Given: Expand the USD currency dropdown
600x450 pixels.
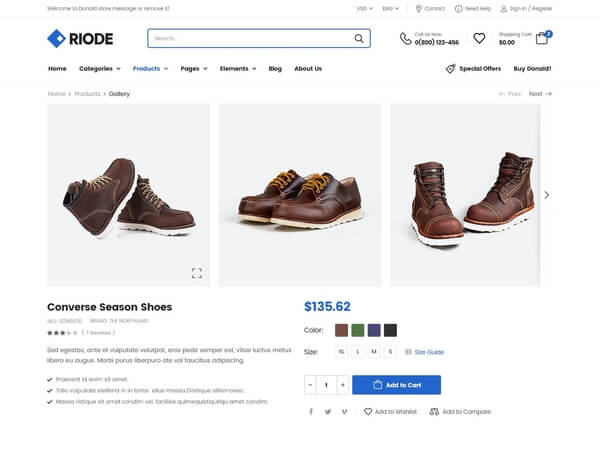Looking at the screenshot, I should (364, 8).
